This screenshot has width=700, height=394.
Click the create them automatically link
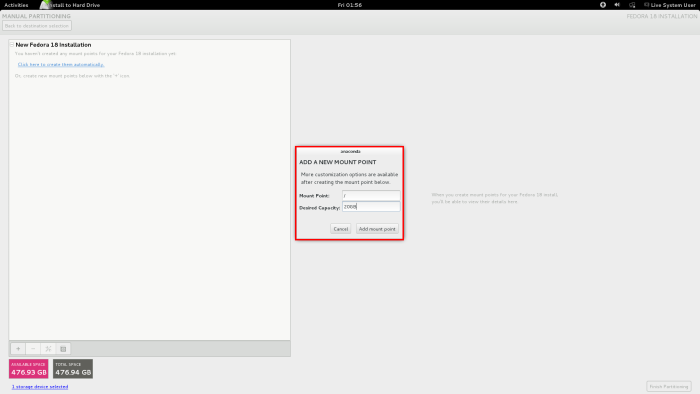pyautogui.click(x=61, y=65)
